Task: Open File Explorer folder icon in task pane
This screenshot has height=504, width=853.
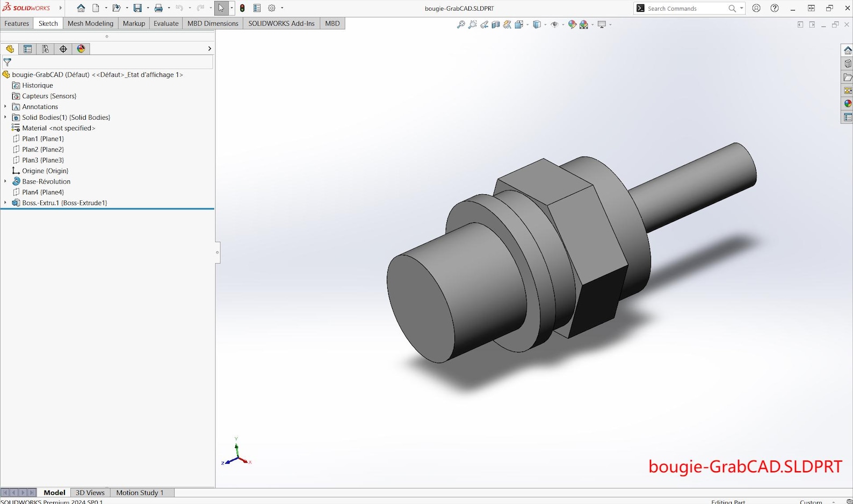Action: point(848,77)
